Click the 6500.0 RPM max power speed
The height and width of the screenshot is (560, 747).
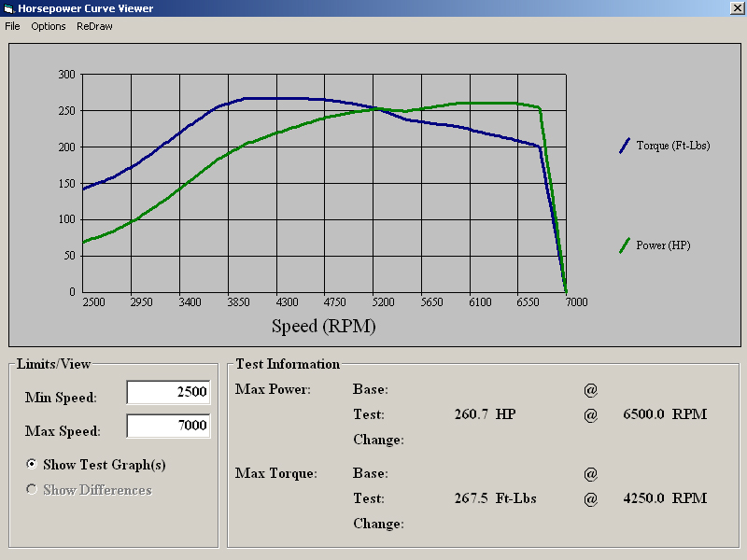(x=665, y=413)
